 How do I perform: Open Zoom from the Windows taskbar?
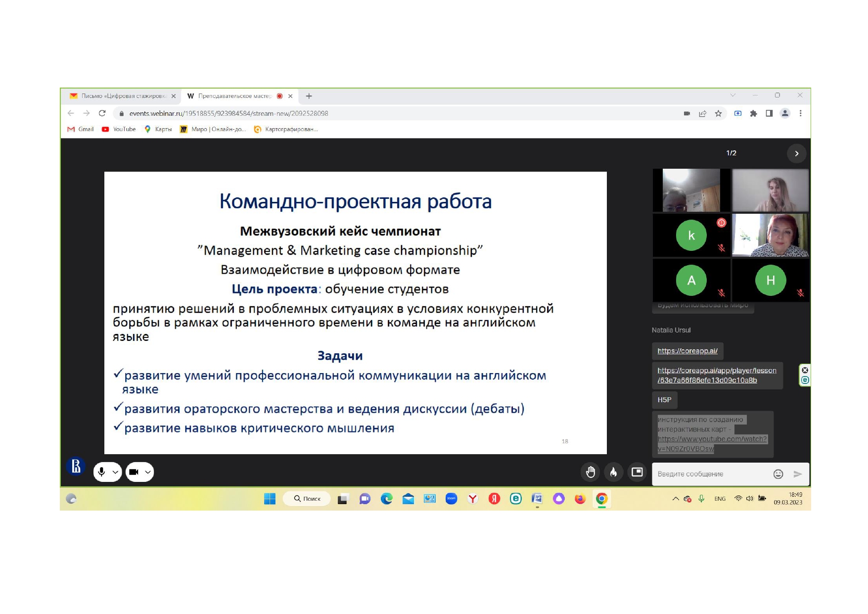pyautogui.click(x=451, y=499)
